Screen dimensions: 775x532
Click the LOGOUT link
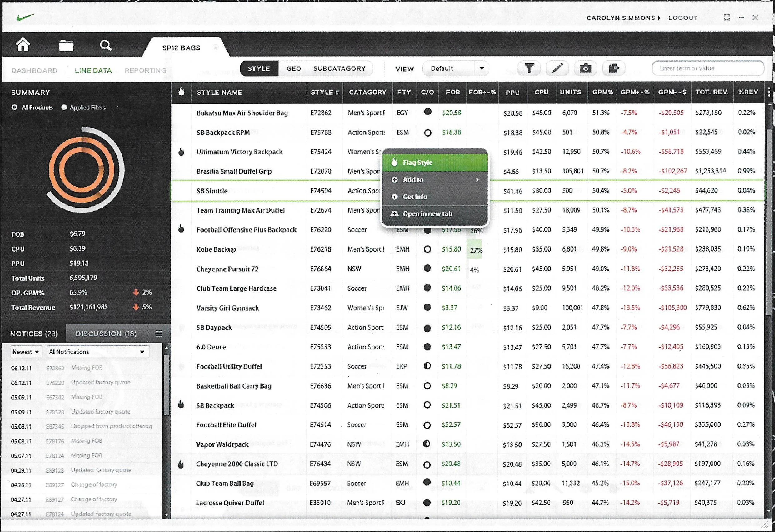tap(682, 18)
